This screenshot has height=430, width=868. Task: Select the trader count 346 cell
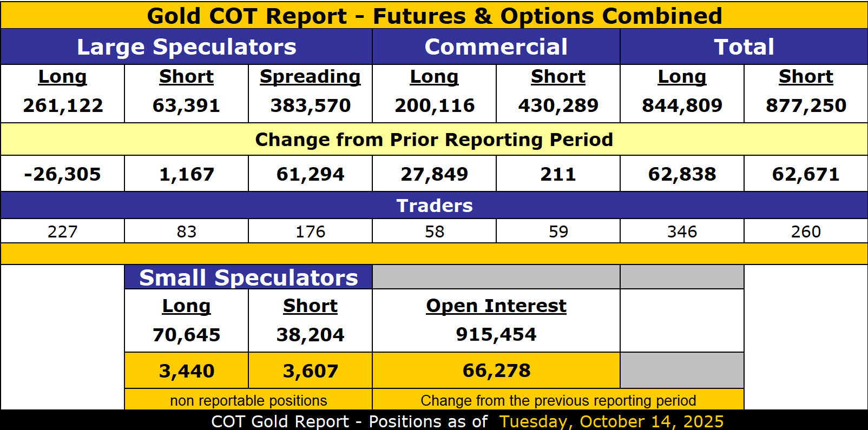pyautogui.click(x=682, y=231)
